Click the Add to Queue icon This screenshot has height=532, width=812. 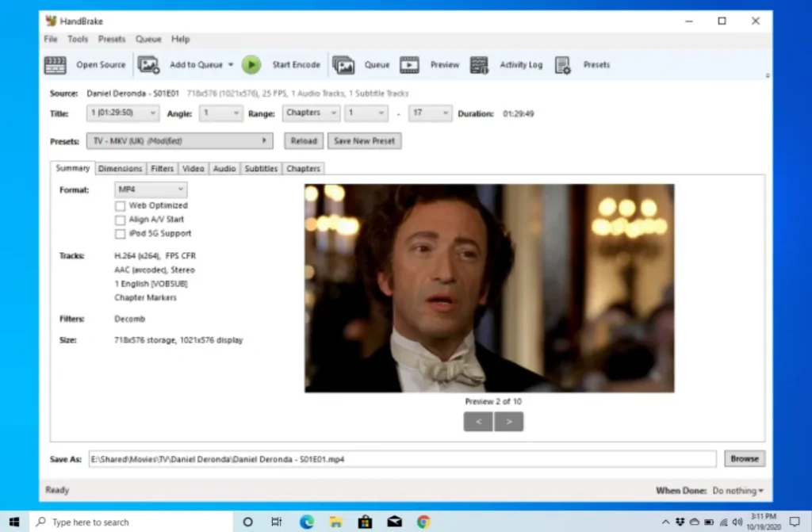(148, 64)
